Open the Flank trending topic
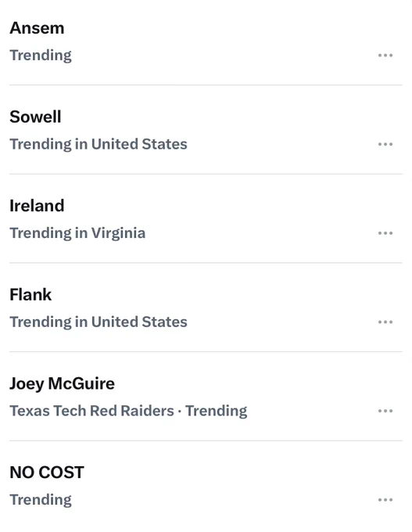 (30, 295)
